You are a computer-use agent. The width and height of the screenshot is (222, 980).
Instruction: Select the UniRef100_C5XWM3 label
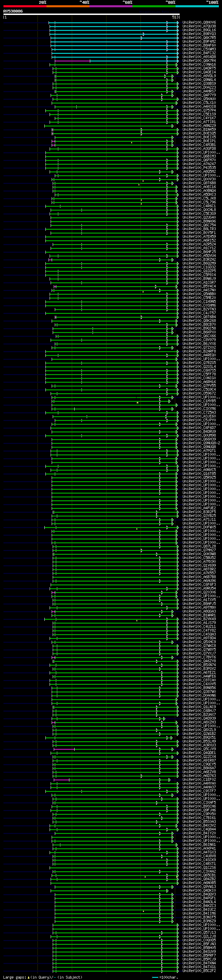[x=199, y=49]
